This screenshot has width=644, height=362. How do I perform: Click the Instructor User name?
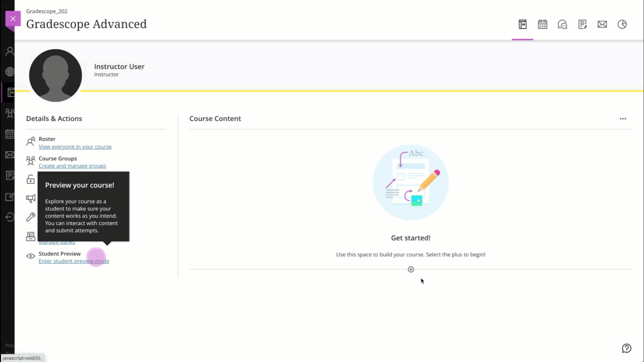point(119,67)
